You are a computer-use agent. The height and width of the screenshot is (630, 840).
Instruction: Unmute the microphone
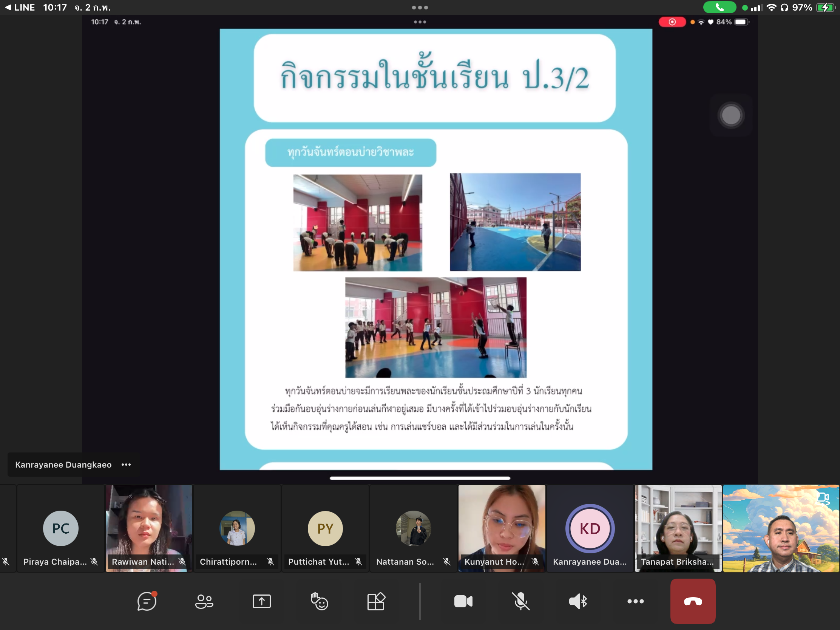pyautogui.click(x=520, y=601)
